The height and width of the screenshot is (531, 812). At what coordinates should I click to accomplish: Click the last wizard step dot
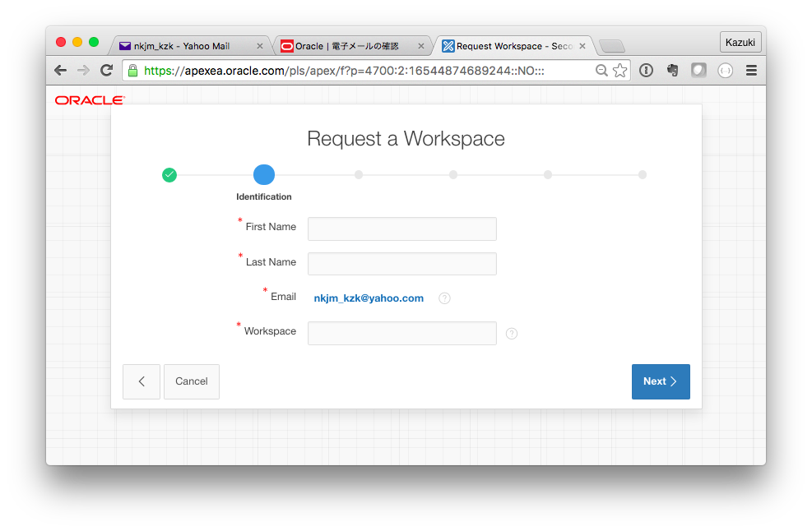[x=643, y=175]
